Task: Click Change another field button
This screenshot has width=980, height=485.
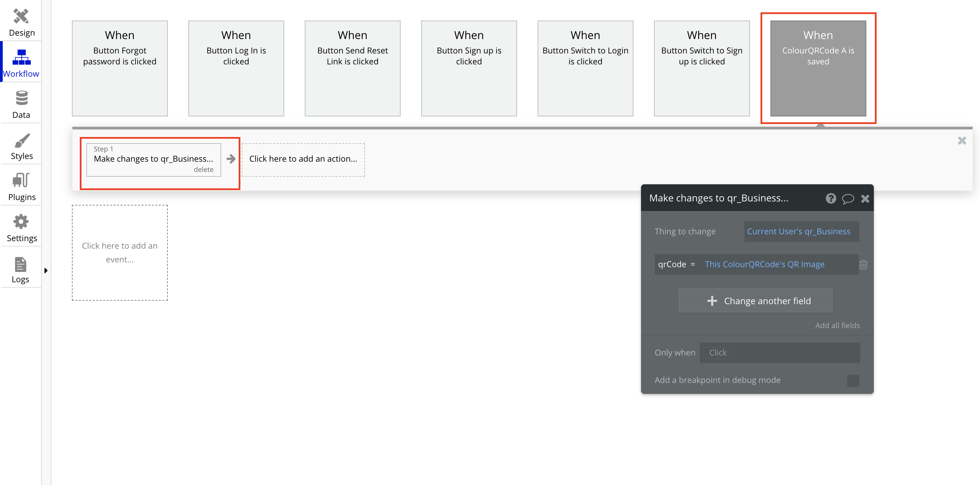Action: pos(755,301)
